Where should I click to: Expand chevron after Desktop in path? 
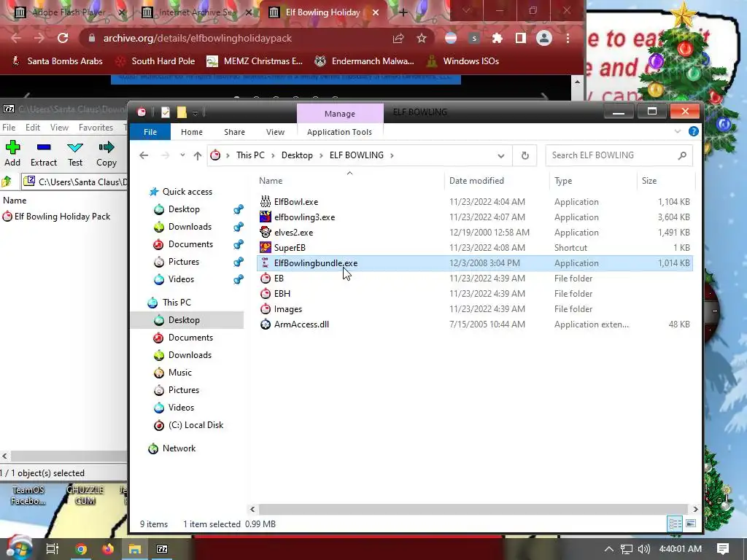tap(321, 155)
